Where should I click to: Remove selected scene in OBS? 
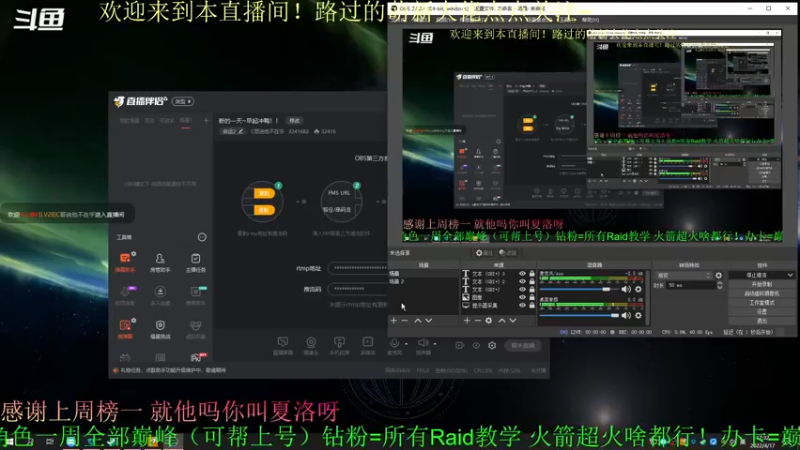[x=405, y=321]
